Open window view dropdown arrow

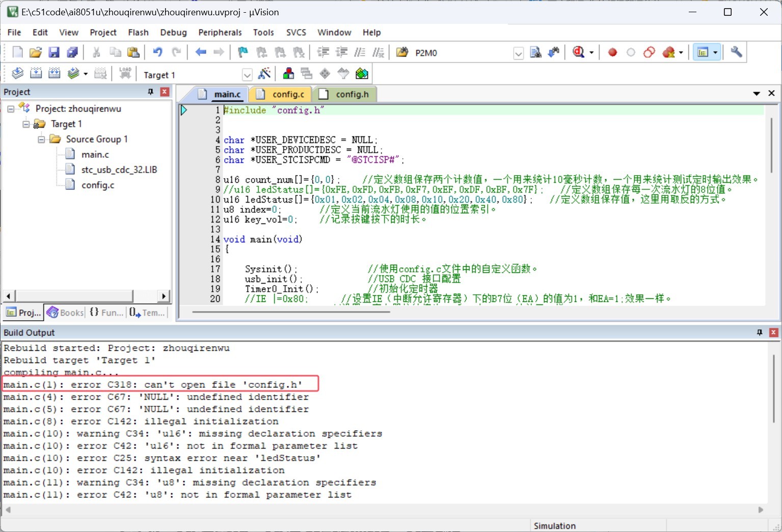(715, 52)
